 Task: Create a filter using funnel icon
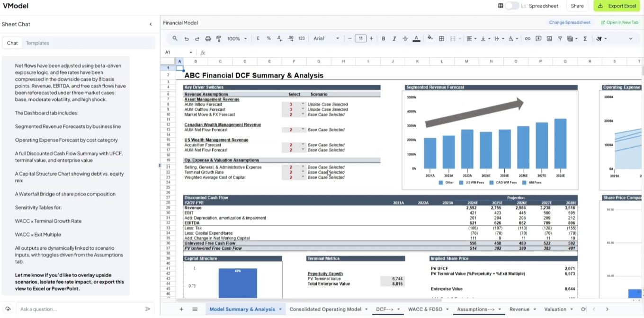coord(560,39)
